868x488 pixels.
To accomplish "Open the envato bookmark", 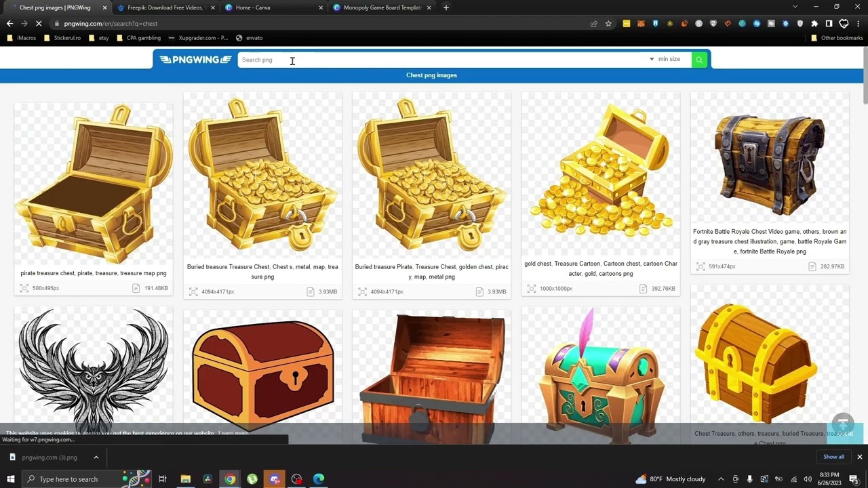I will (250, 38).
